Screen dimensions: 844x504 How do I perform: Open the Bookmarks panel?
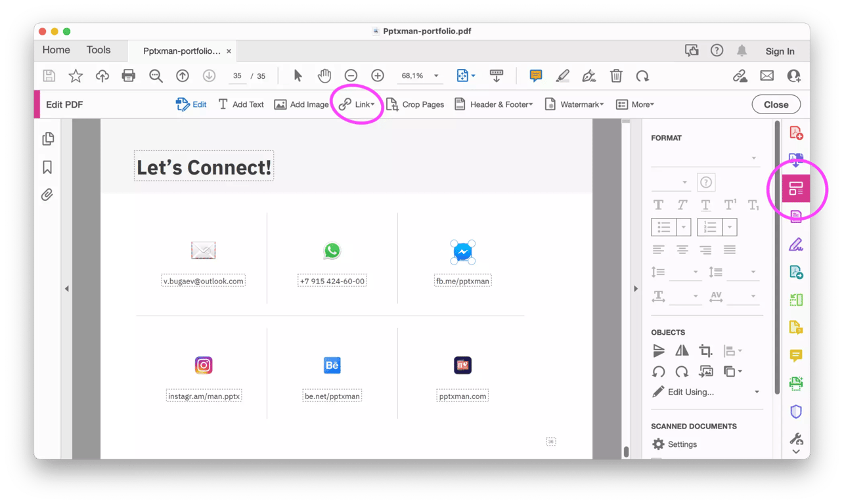47,167
